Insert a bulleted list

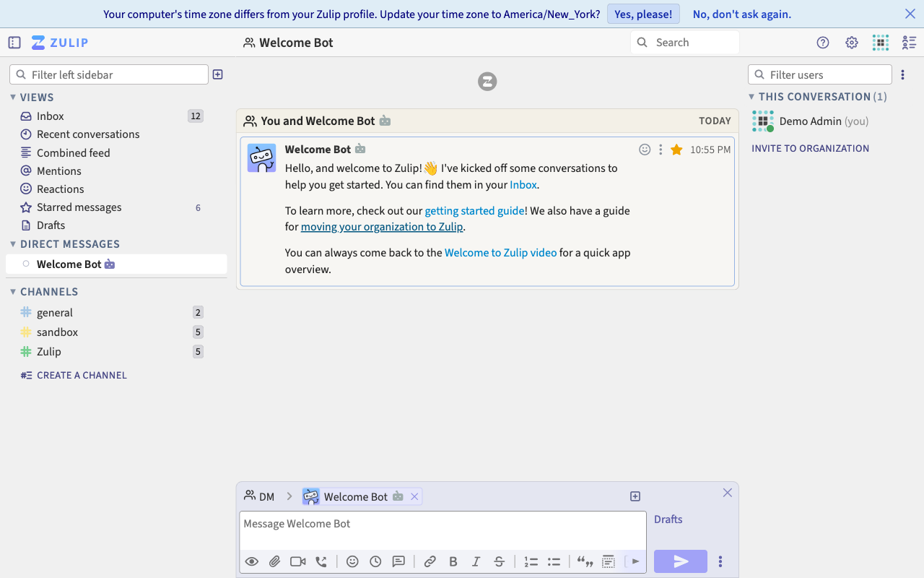click(x=554, y=561)
